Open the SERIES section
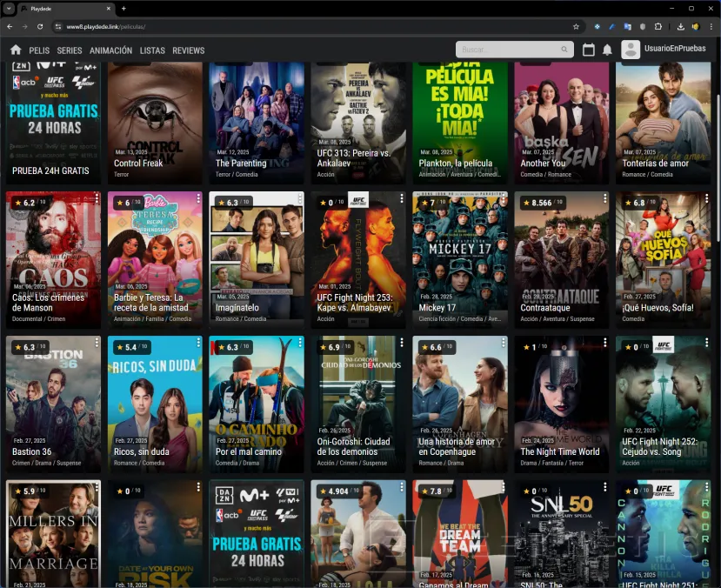 (70, 50)
